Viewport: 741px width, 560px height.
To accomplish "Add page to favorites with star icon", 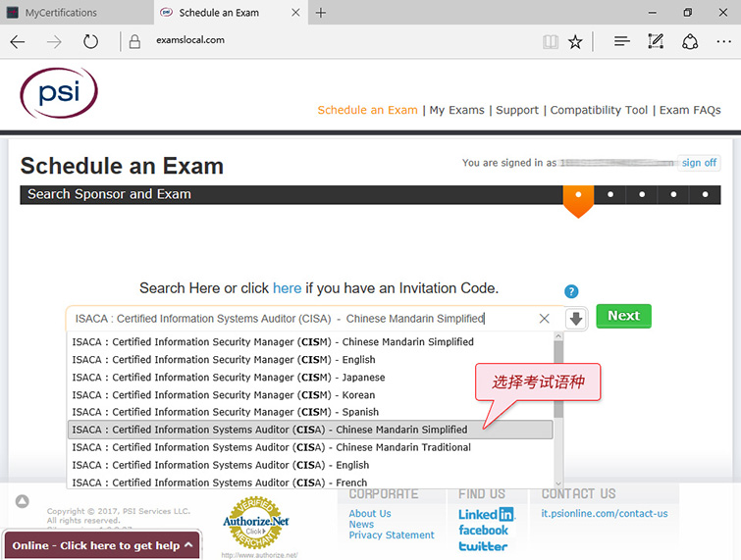I will click(x=575, y=42).
